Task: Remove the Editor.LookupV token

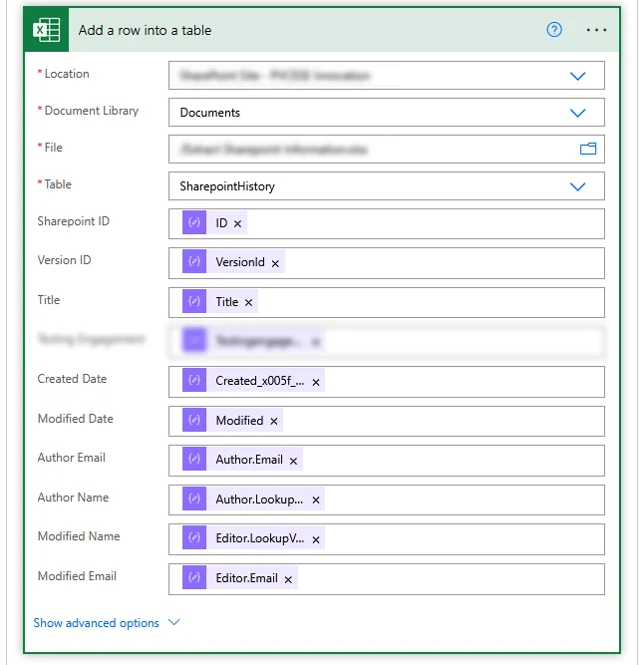Action: point(316,539)
